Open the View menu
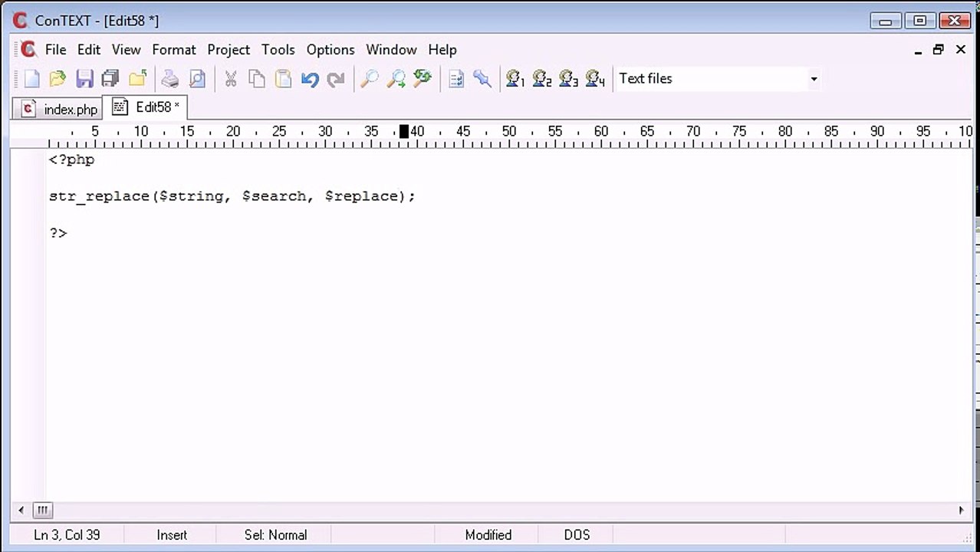This screenshot has width=980, height=552. 126,49
